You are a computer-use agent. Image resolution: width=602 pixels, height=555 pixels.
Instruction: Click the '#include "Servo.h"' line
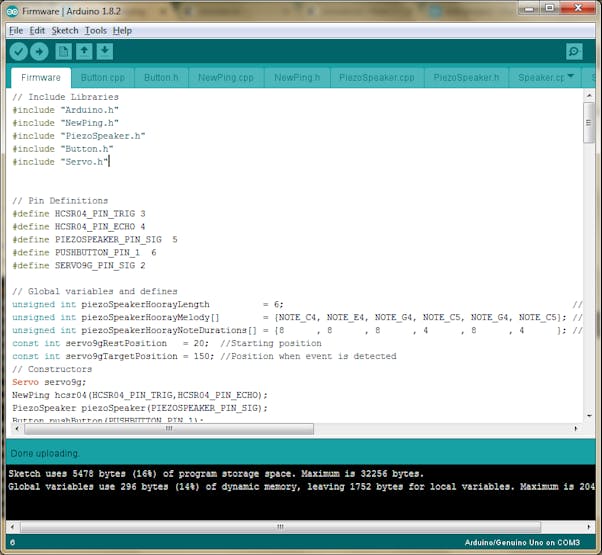tap(60, 162)
